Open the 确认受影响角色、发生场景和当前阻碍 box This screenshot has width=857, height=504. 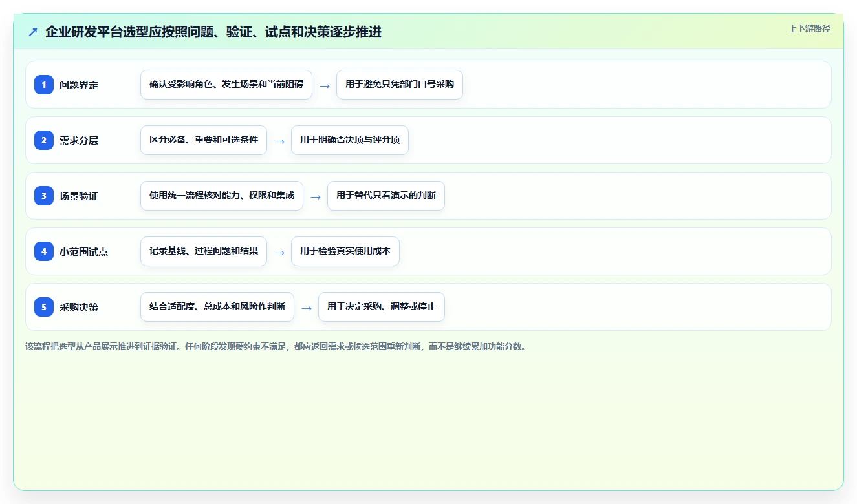click(x=226, y=85)
